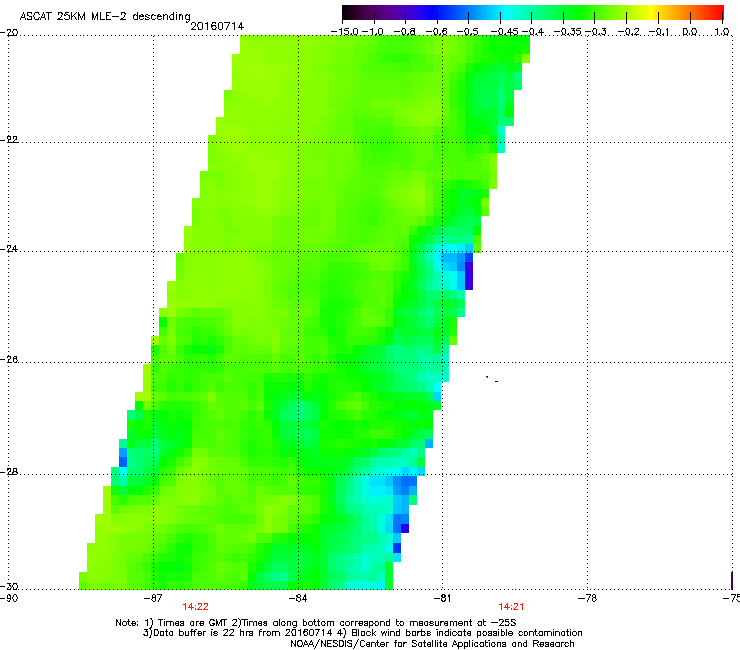Viewport: 740px width, 650px height.
Task: Select the -24 latitude axis label
Action: coord(9,249)
